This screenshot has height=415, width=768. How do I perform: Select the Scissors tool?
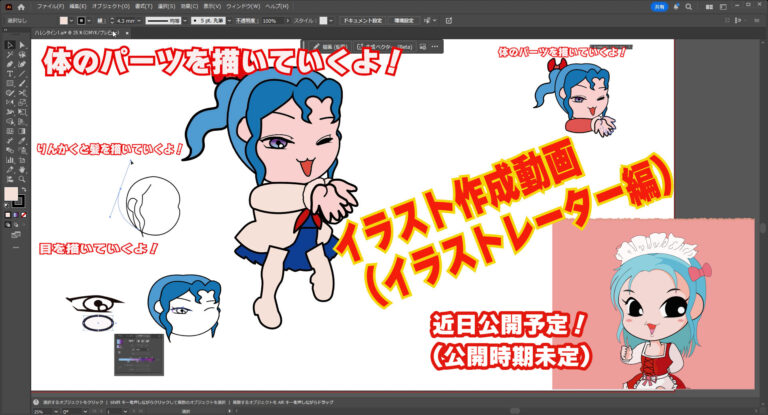22,93
